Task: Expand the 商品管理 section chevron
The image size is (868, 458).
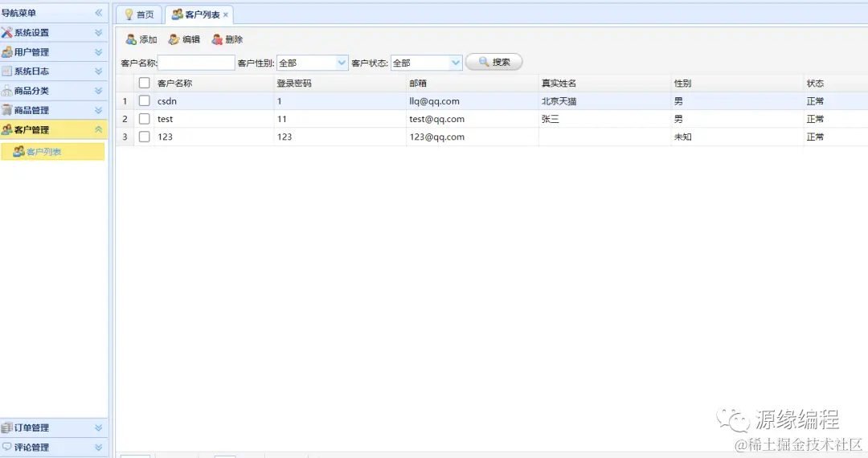Action: (x=99, y=110)
